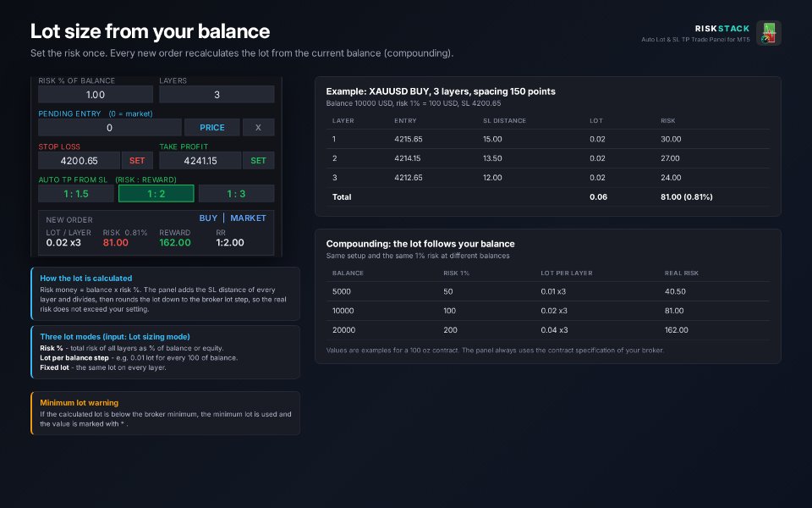Edit the Risk % of Balance field
Screen dimensions: 812x508
pyautogui.click(x=96, y=94)
